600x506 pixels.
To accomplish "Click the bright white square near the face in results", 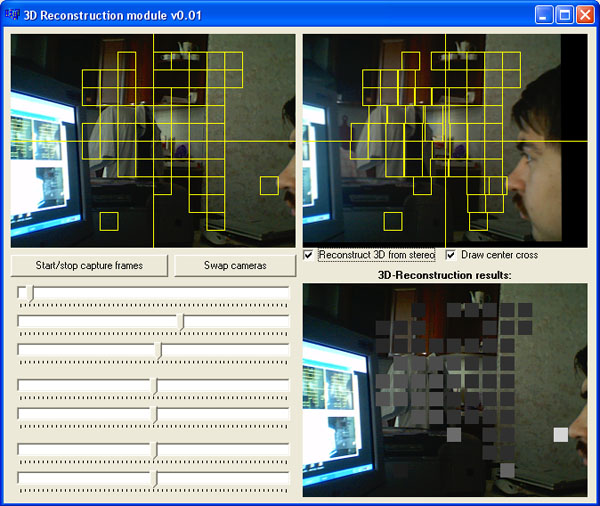I will click(560, 434).
